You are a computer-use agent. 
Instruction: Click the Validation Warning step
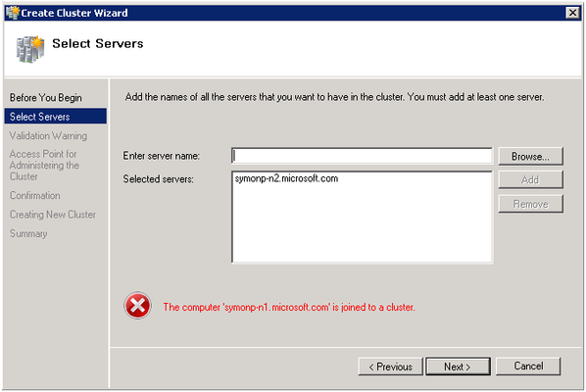click(48, 135)
